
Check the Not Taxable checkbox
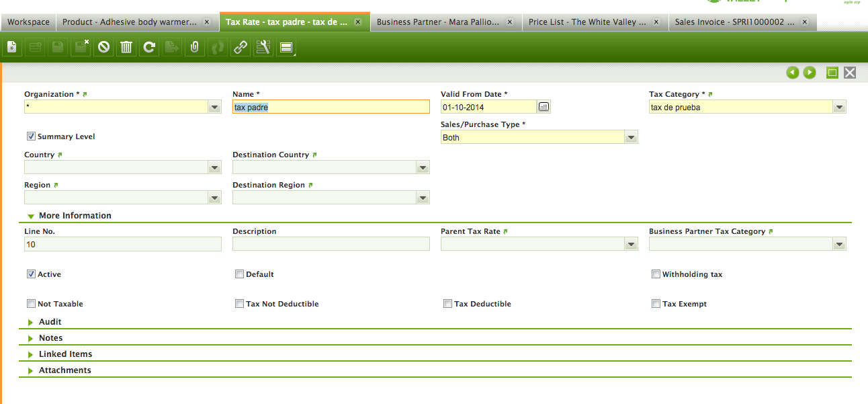[31, 304]
